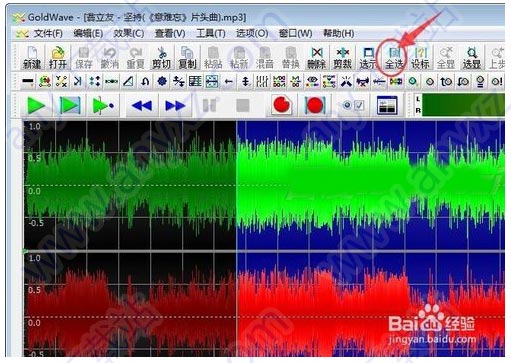This screenshot has height=363, width=511.
Task: Start recording with the red record button
Action: (x=281, y=105)
